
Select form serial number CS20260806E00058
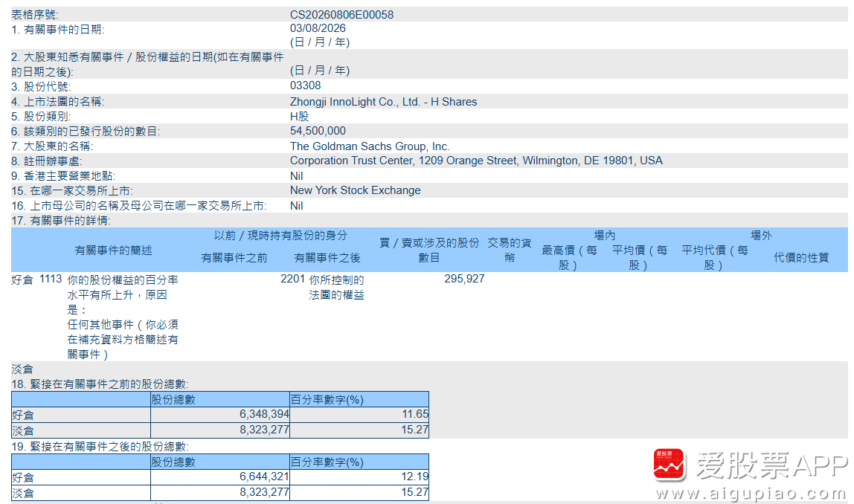pos(341,15)
